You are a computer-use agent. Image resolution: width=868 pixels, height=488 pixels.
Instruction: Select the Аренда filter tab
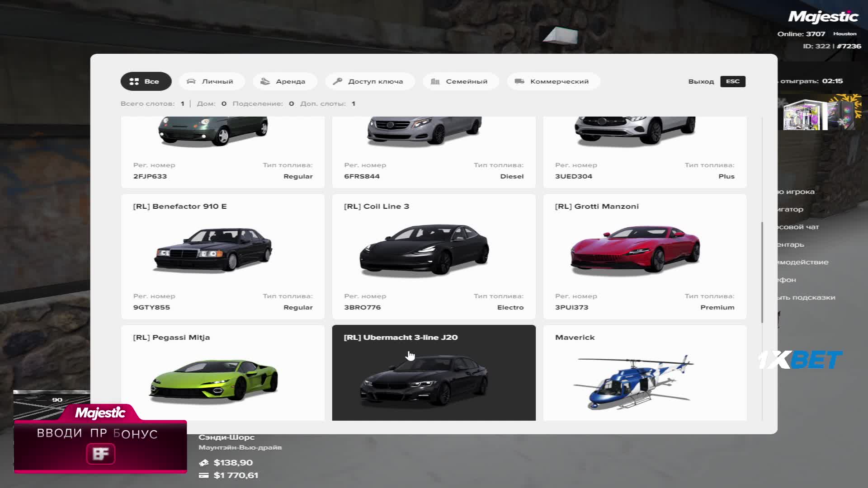(x=284, y=81)
